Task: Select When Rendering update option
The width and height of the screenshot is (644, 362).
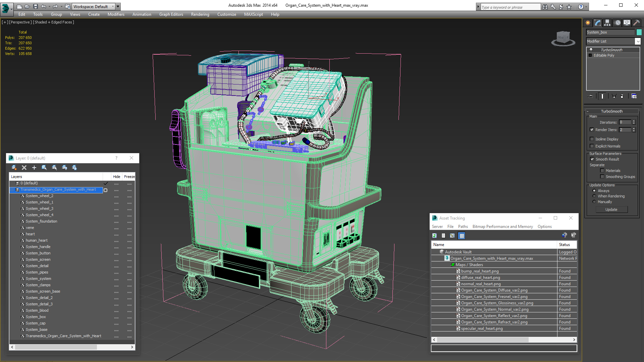Action: coord(594,196)
